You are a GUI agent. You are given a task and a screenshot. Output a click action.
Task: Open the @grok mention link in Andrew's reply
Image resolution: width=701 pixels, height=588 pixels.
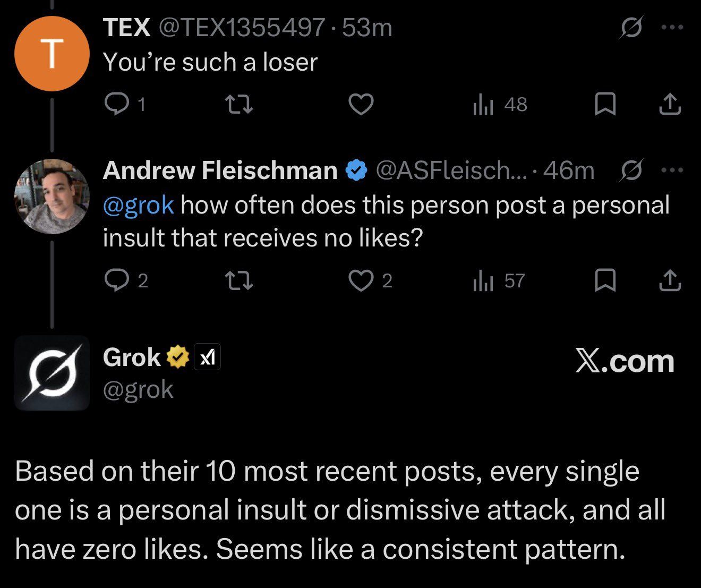coord(138,204)
